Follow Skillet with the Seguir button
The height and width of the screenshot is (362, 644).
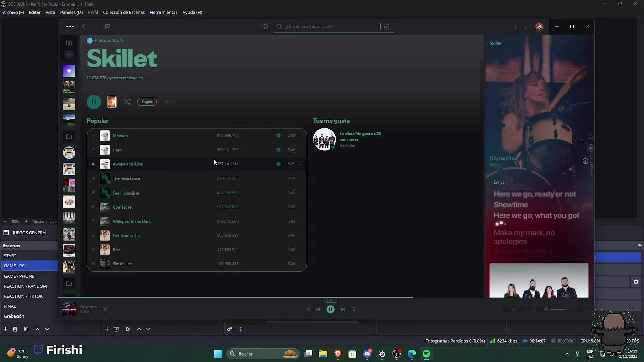coord(147,102)
